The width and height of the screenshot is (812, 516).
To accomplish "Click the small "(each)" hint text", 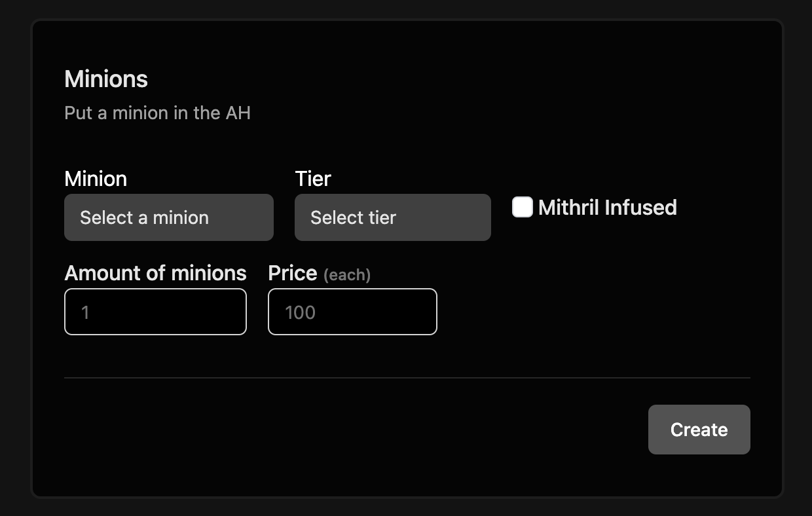I will (347, 275).
